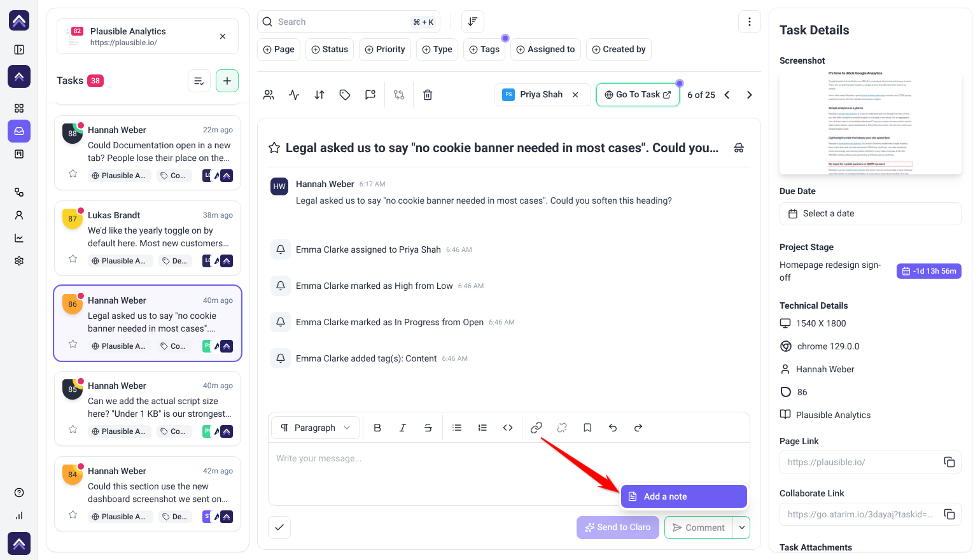Screen dimensions: 980x560
Task: Open settings gear in left sidebar
Action: pos(19,261)
